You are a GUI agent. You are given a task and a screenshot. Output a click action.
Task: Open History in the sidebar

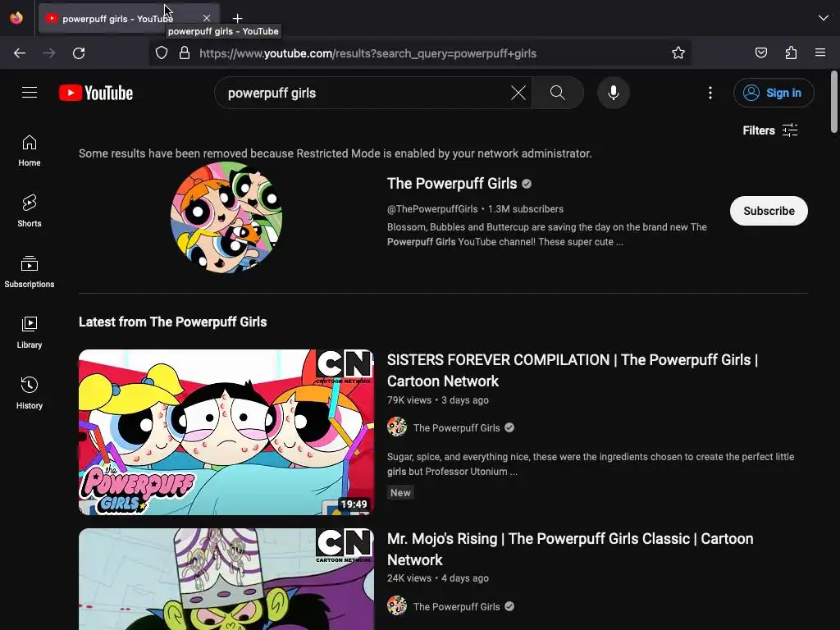[30, 393]
